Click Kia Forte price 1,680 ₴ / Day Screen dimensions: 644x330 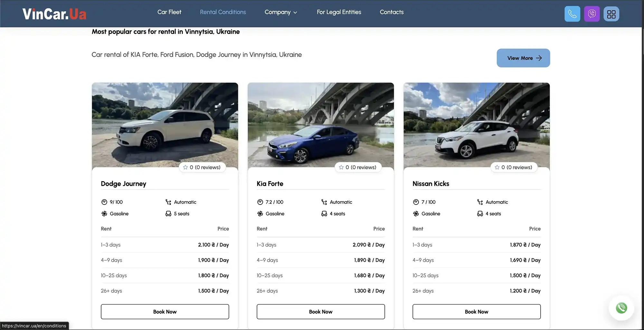(x=369, y=275)
